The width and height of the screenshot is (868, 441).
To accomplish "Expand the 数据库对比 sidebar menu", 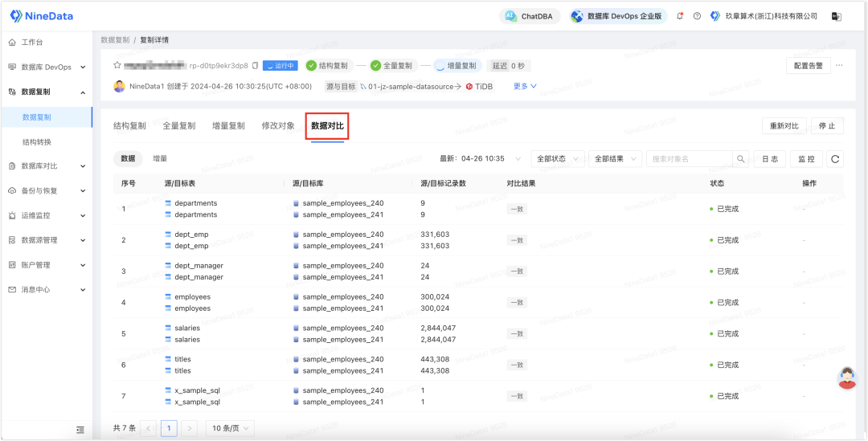I will 47,166.
